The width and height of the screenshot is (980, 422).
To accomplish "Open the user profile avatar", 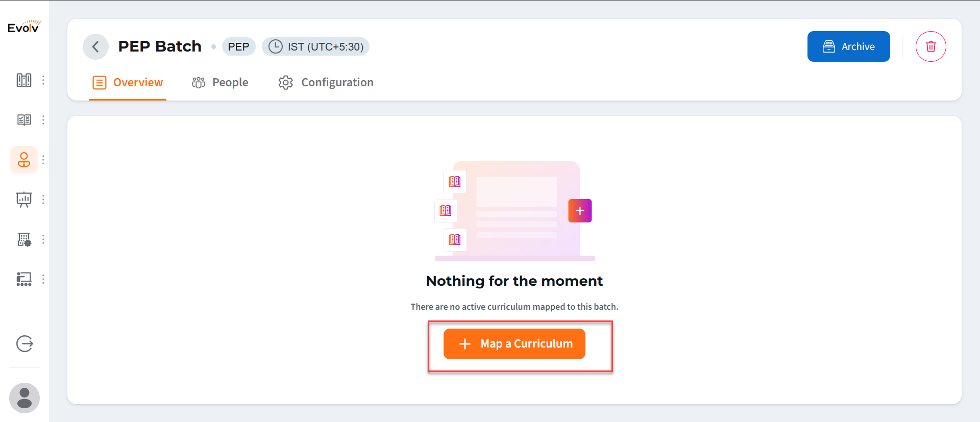I will (x=24, y=398).
